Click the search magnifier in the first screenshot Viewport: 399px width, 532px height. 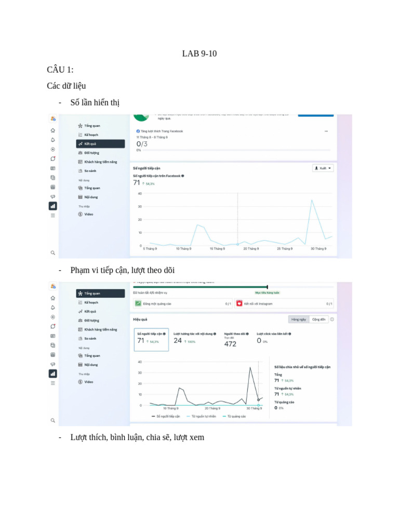52,252
